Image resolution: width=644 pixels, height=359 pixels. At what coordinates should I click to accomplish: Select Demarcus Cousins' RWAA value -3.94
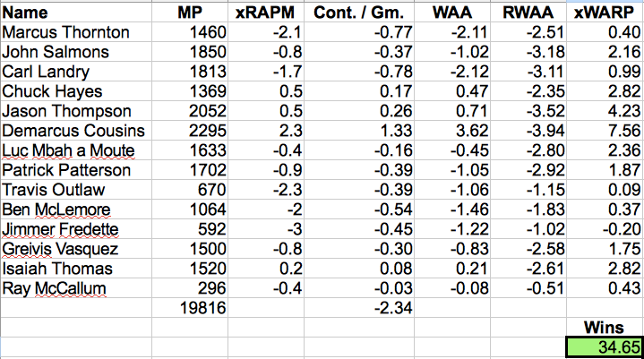(528, 131)
